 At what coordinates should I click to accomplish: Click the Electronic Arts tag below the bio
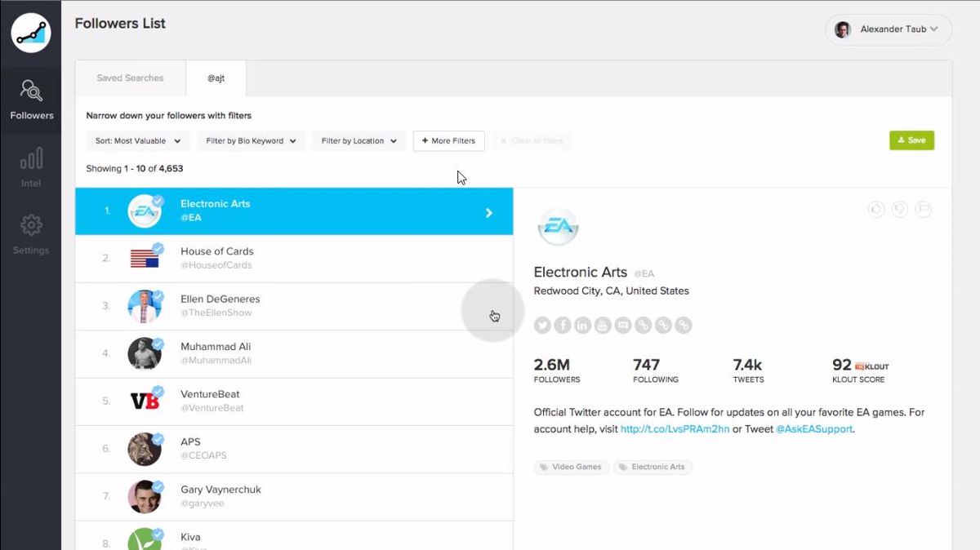pos(652,467)
